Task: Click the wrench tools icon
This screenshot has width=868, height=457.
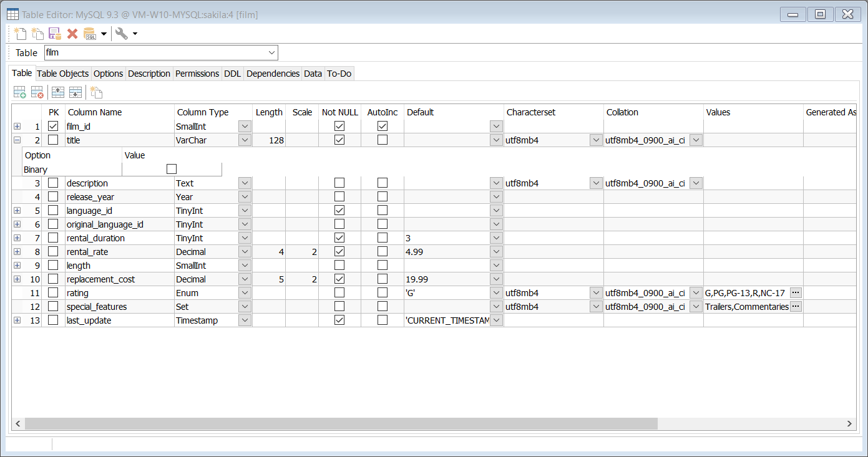Action: (122, 34)
